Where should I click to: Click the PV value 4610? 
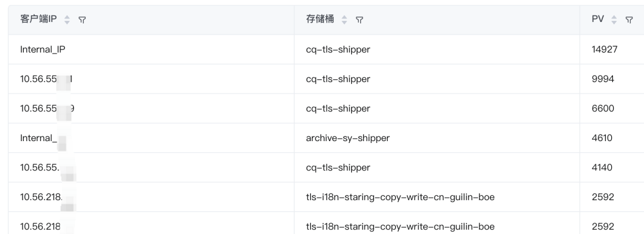(602, 138)
